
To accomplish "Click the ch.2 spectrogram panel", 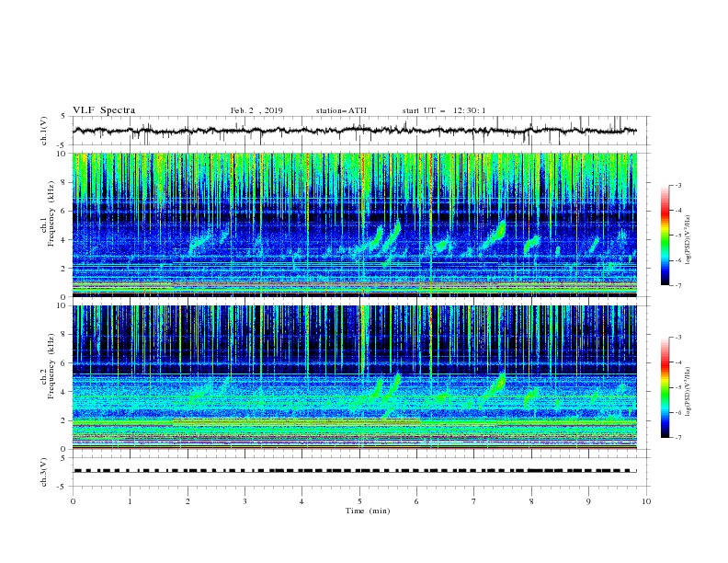I will tap(355, 377).
